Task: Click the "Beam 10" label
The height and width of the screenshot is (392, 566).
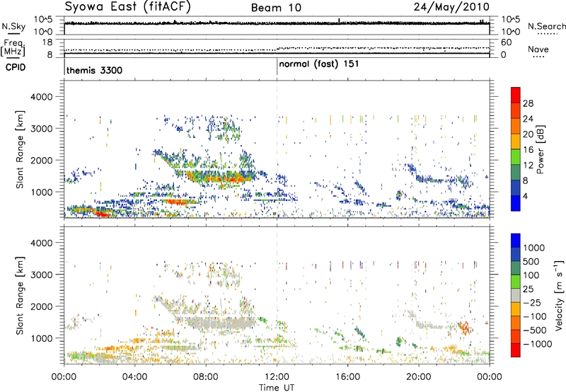Action: click(x=276, y=8)
